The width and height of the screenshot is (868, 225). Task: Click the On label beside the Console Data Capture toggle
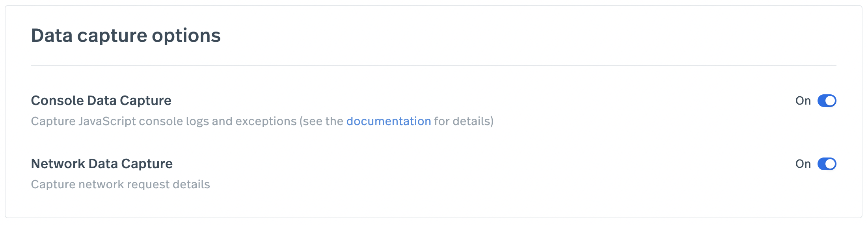coord(803,101)
